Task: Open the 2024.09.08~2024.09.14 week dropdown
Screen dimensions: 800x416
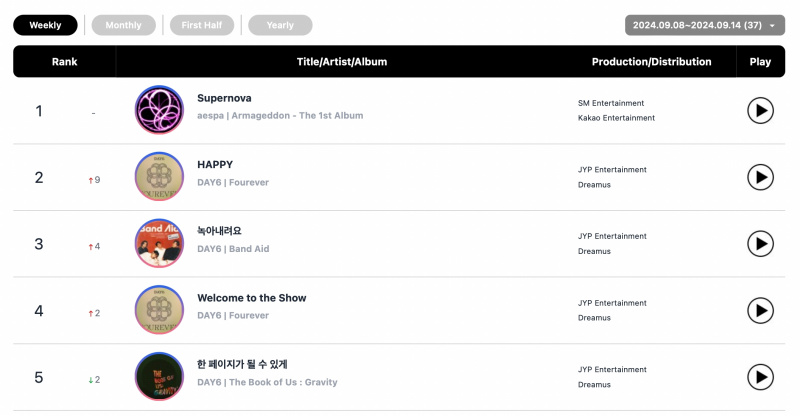Action: (705, 25)
